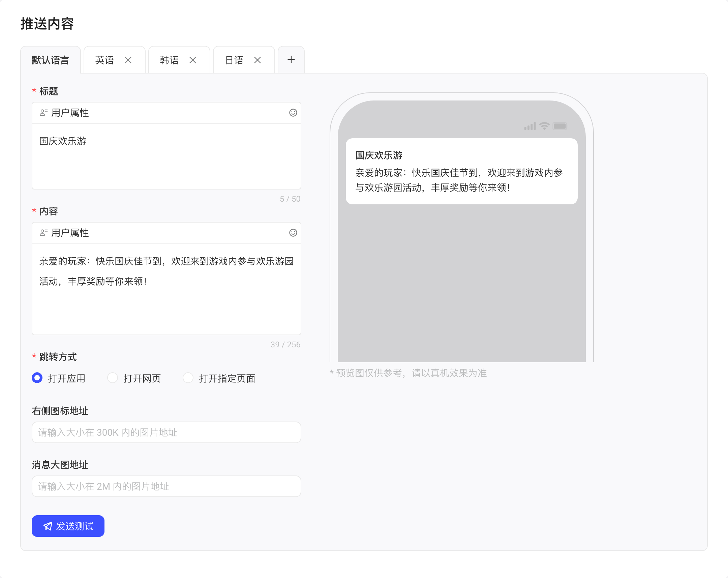Click the preview disclaimer note 预览图仅供参考

(x=408, y=373)
